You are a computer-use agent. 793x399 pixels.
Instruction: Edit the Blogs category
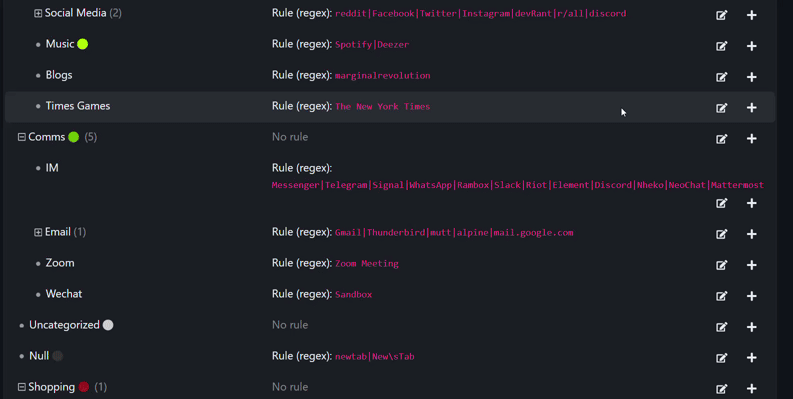722,77
